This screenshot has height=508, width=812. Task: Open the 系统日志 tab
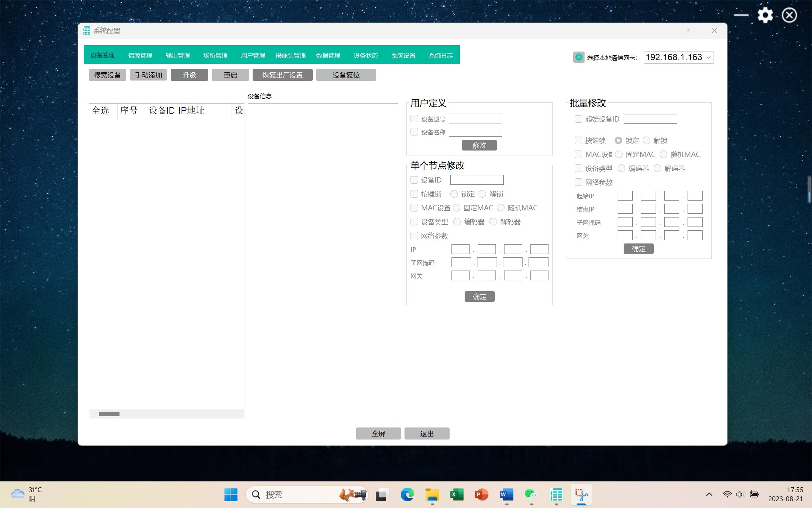(441, 55)
